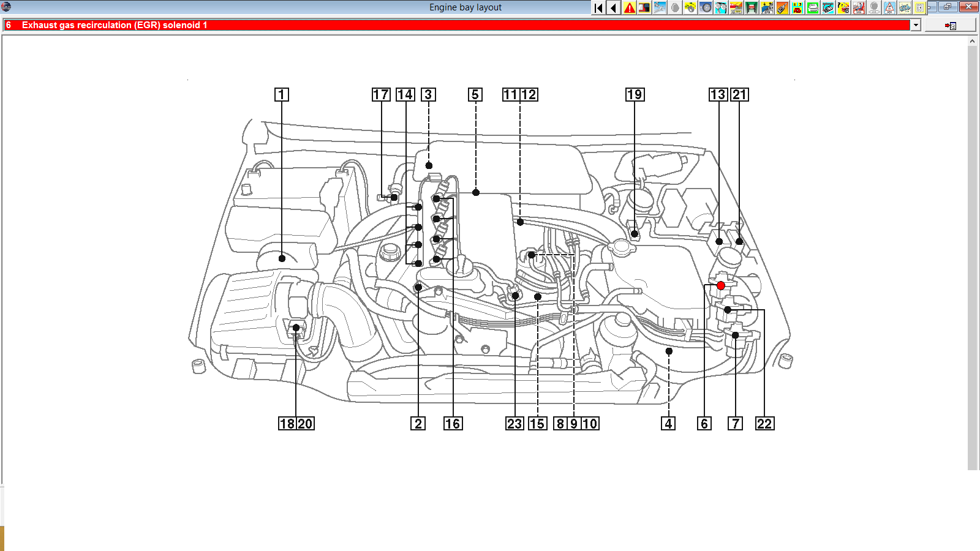Select component label 22 in diagram
The height and width of the screenshot is (551, 980).
[764, 424]
